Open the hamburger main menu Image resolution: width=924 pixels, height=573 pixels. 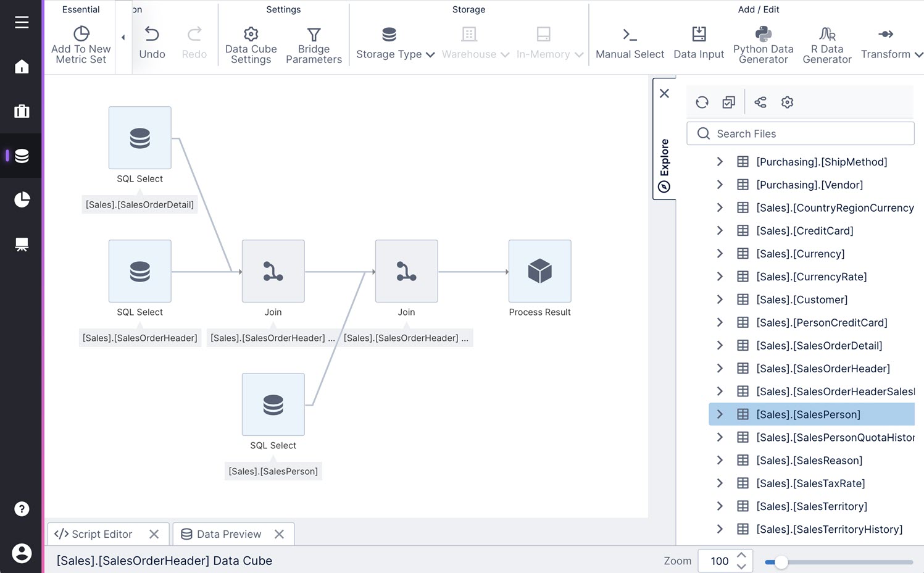(22, 22)
